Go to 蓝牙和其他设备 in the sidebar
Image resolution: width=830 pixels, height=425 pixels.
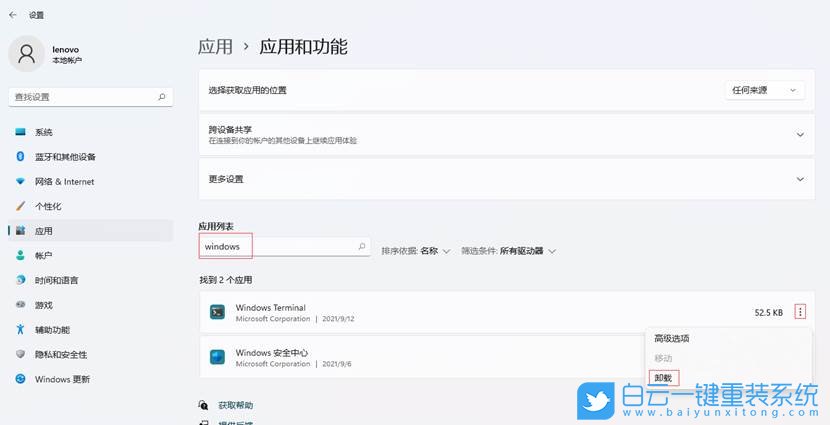(x=65, y=157)
